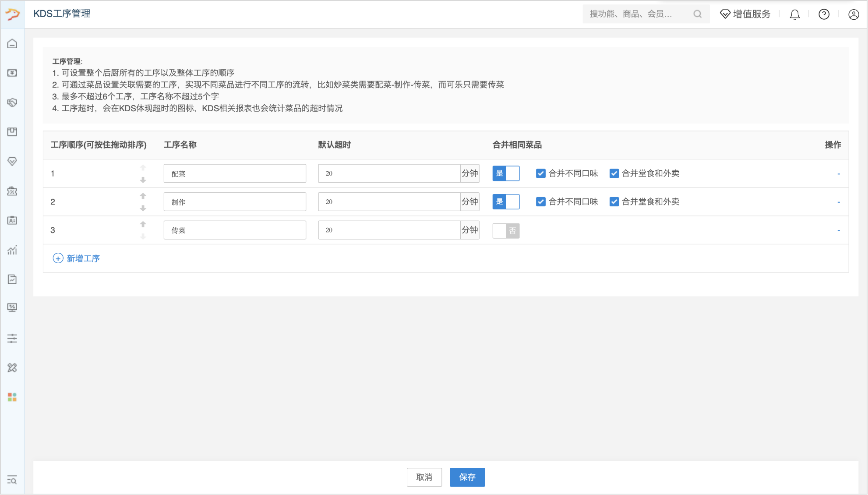
Task: Click the 制作 process name field
Action: pyautogui.click(x=235, y=202)
